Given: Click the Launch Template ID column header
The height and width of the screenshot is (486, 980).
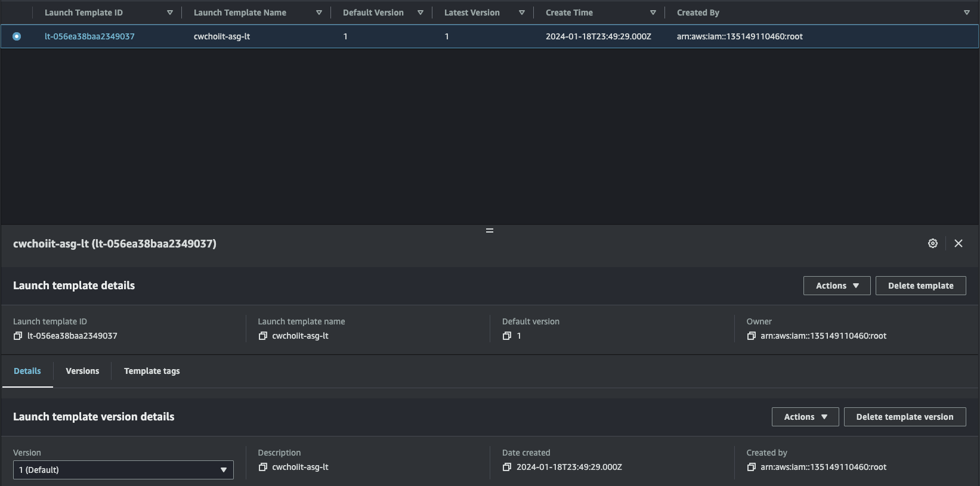Looking at the screenshot, I should click(x=84, y=13).
